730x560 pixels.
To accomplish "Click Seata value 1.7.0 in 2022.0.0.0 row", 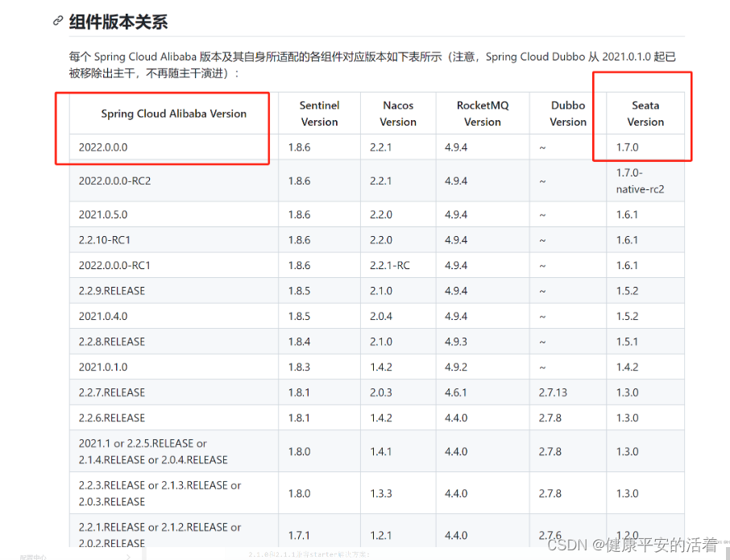I will 627,147.
